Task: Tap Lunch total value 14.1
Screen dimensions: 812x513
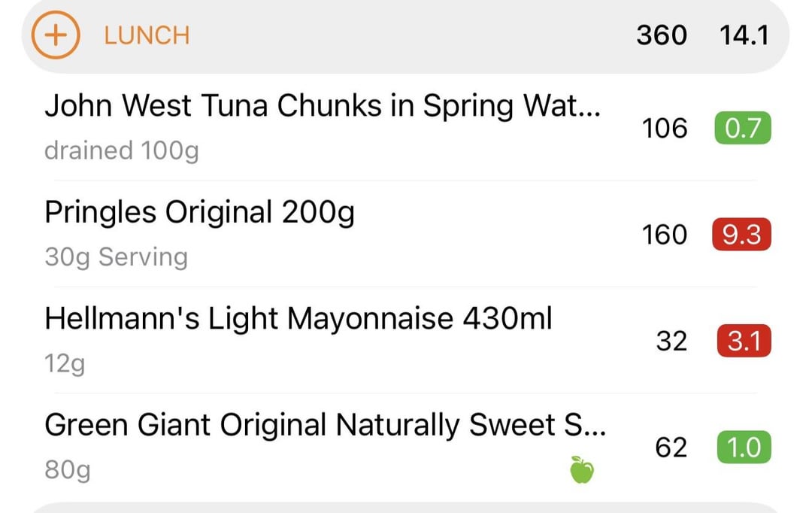Action: [744, 35]
